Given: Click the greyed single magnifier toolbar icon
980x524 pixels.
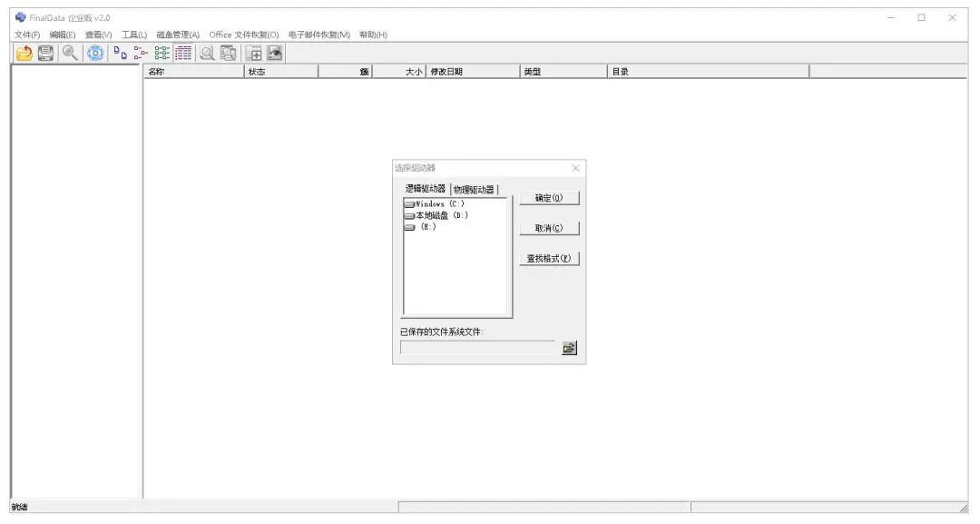Looking at the screenshot, I should click(207, 54).
